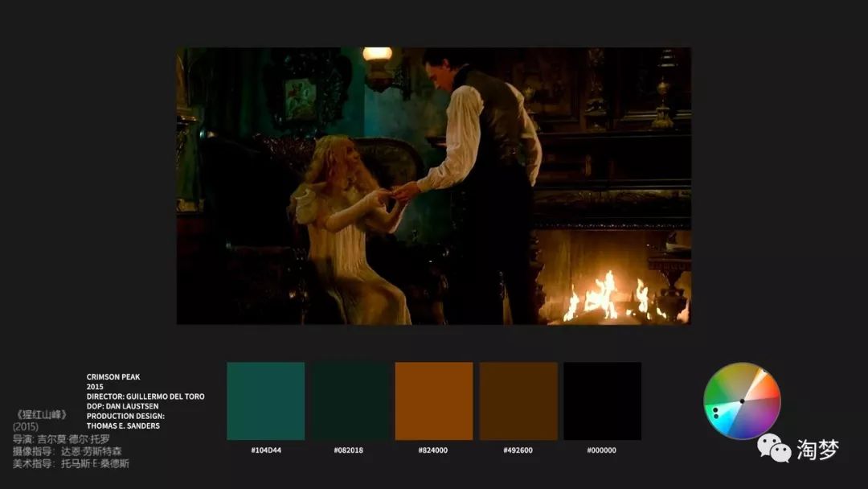Click the WeChat logo icon
The image size is (868, 489).
pyautogui.click(x=774, y=449)
